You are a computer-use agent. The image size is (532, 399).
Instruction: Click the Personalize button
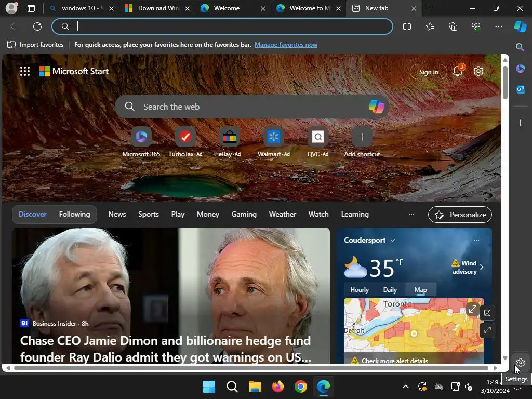coord(460,215)
